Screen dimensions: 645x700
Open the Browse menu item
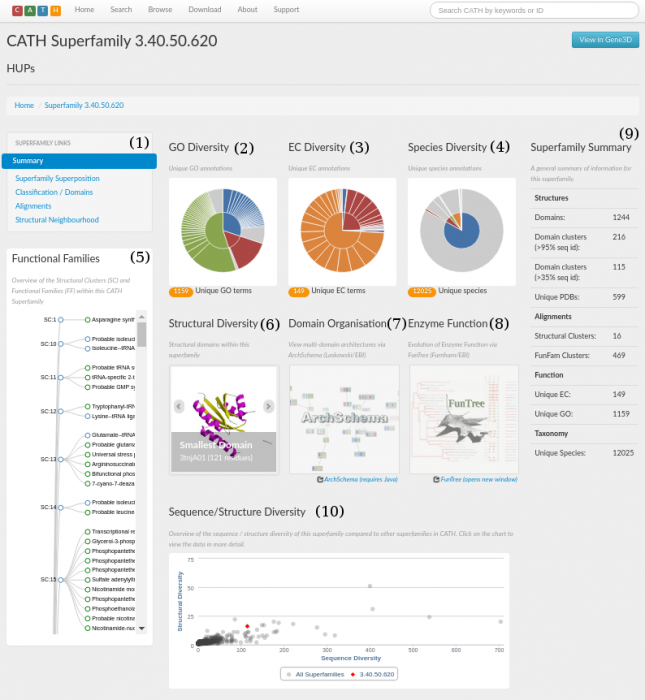tap(160, 9)
